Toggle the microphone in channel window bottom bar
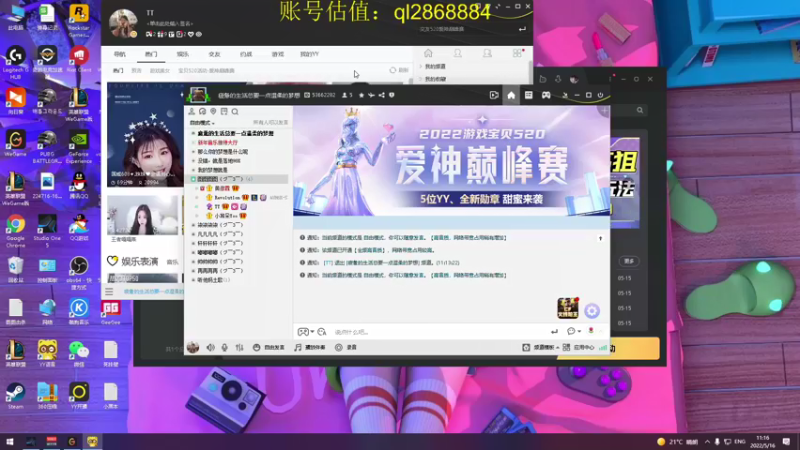 point(224,347)
